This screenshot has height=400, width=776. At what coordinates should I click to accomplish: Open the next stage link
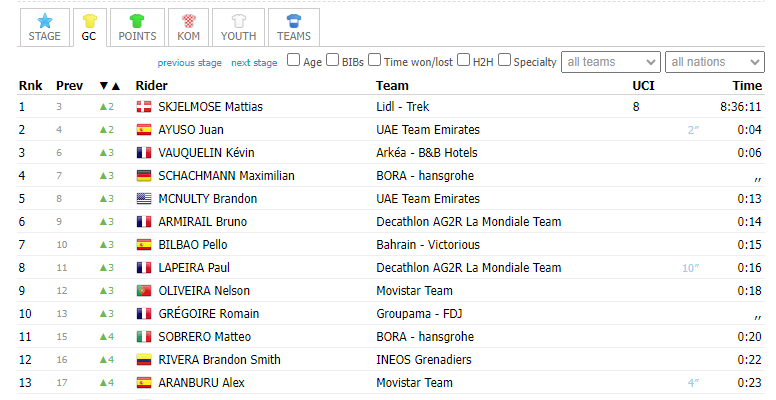(254, 63)
